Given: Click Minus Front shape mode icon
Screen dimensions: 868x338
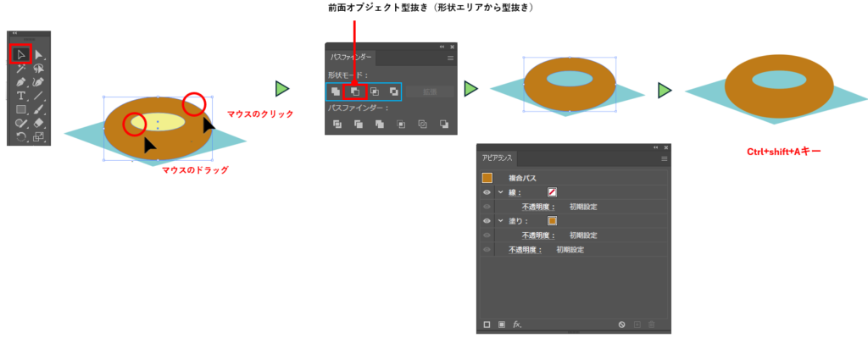Looking at the screenshot, I should (x=355, y=91).
